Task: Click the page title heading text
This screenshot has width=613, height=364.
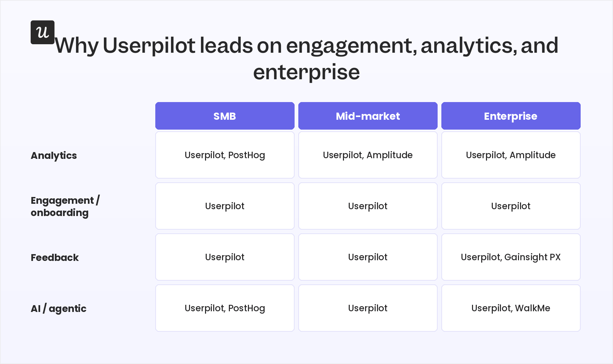Action: click(x=306, y=59)
